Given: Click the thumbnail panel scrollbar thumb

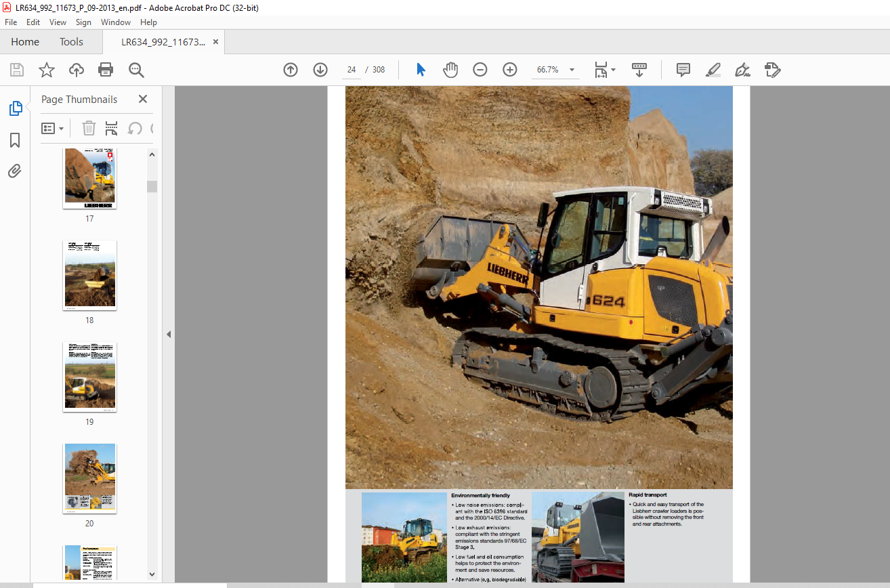Looking at the screenshot, I should [152, 186].
